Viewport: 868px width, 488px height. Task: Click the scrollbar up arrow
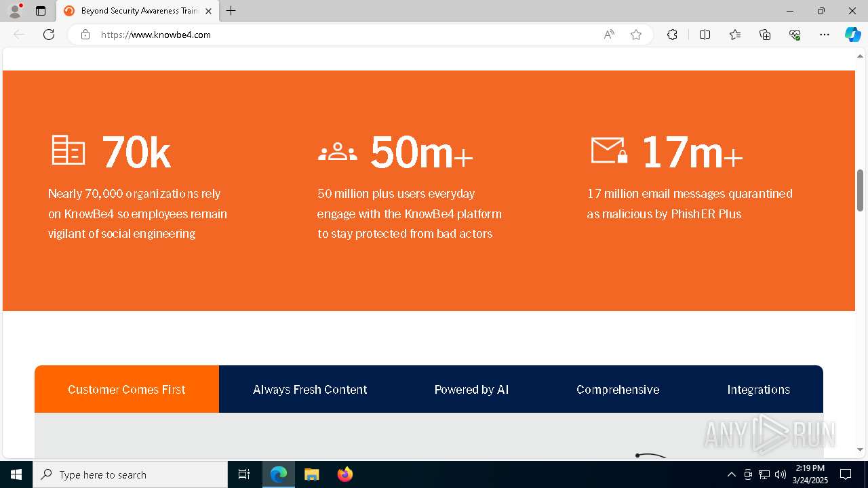(860, 56)
